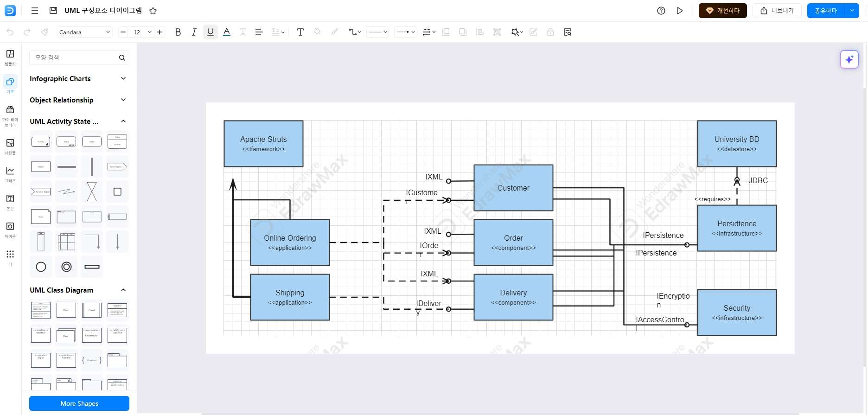Image resolution: width=868 pixels, height=415 pixels.
Task: Collapse the UML Activity State section
Action: (123, 121)
